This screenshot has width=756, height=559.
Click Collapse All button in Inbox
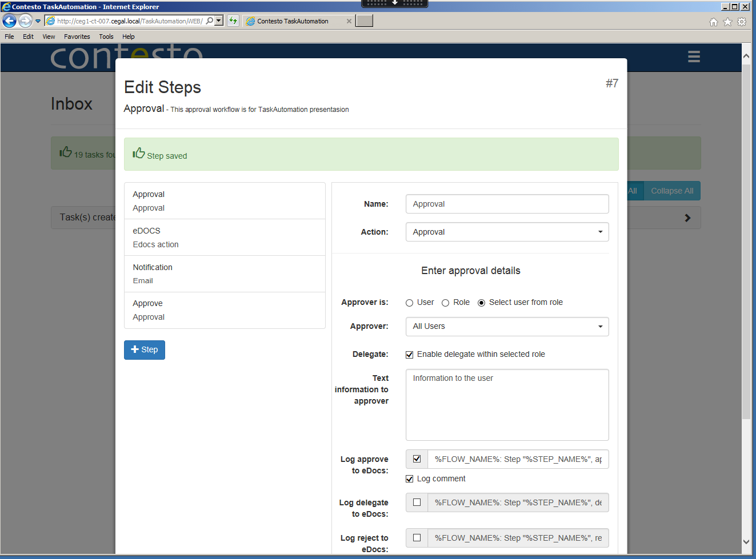[672, 191]
